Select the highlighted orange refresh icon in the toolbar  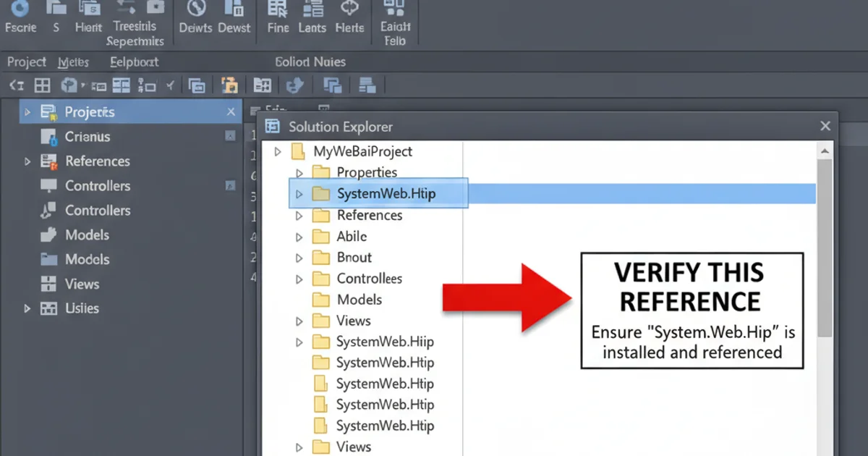coord(229,85)
